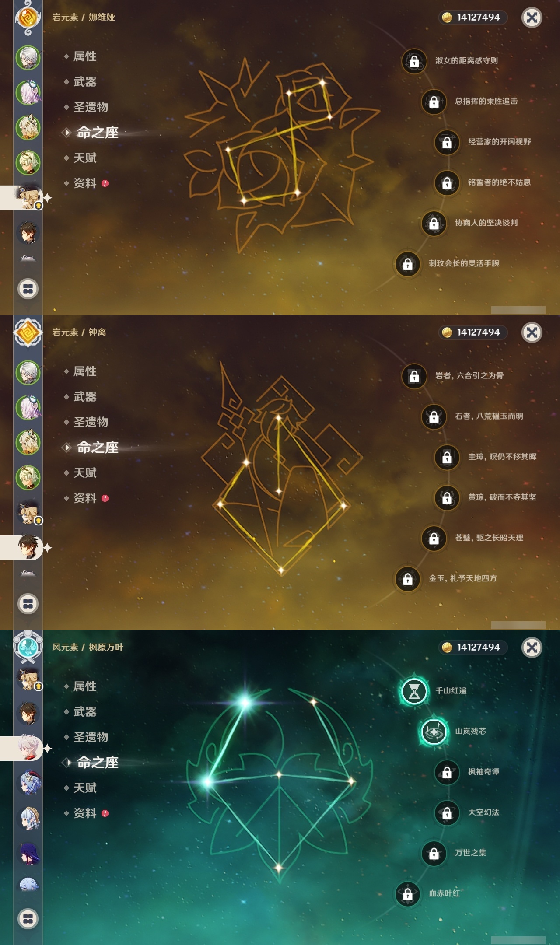560x945 pixels.
Task: Open the character grid button in 娜维娅 panel
Action: point(28,289)
